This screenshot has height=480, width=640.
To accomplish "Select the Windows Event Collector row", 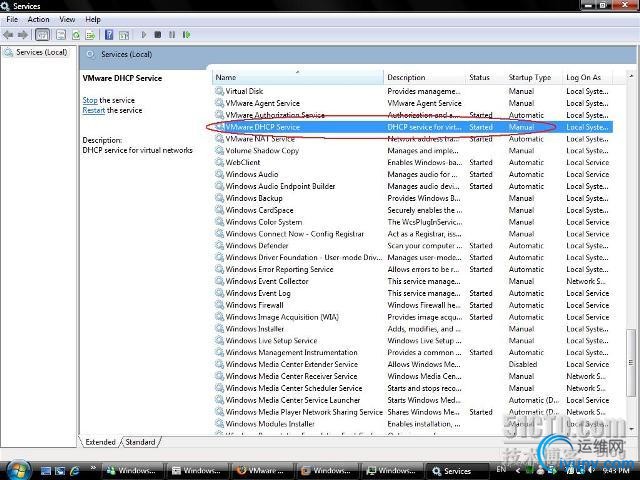I will pos(413,281).
